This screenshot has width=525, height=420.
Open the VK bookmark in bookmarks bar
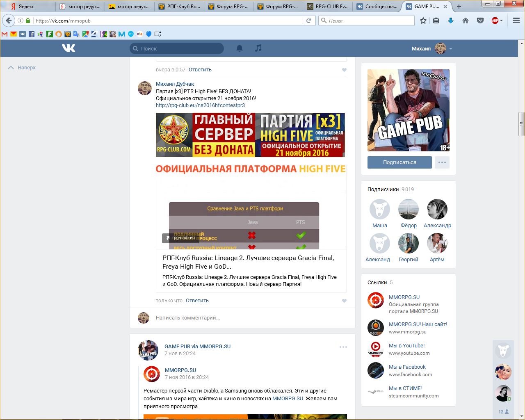[23, 34]
